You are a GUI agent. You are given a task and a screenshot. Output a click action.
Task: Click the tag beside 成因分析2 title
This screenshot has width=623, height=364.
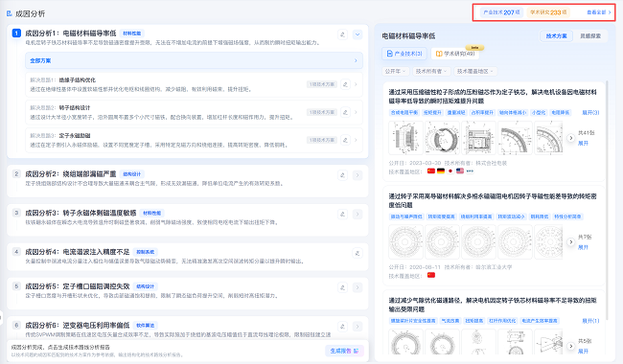[x=132, y=174]
